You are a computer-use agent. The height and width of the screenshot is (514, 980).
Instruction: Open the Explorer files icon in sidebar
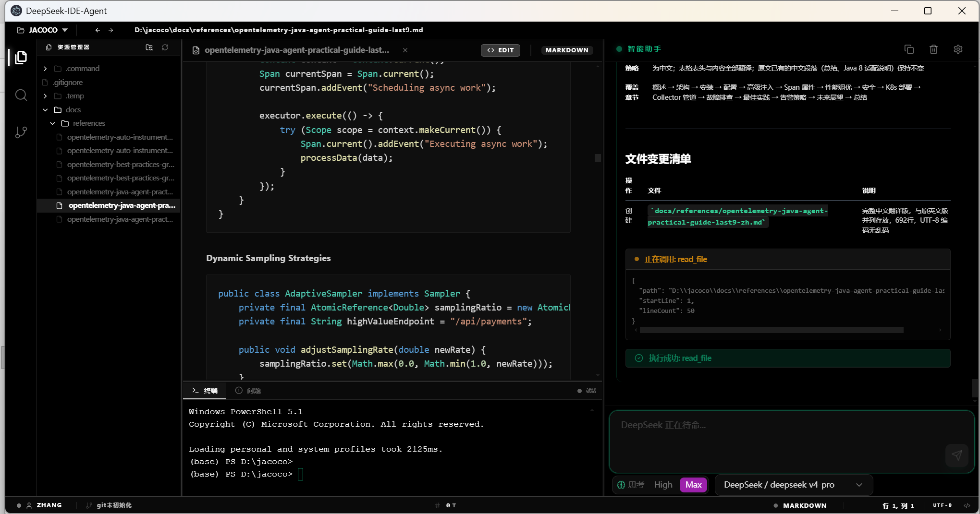click(21, 58)
